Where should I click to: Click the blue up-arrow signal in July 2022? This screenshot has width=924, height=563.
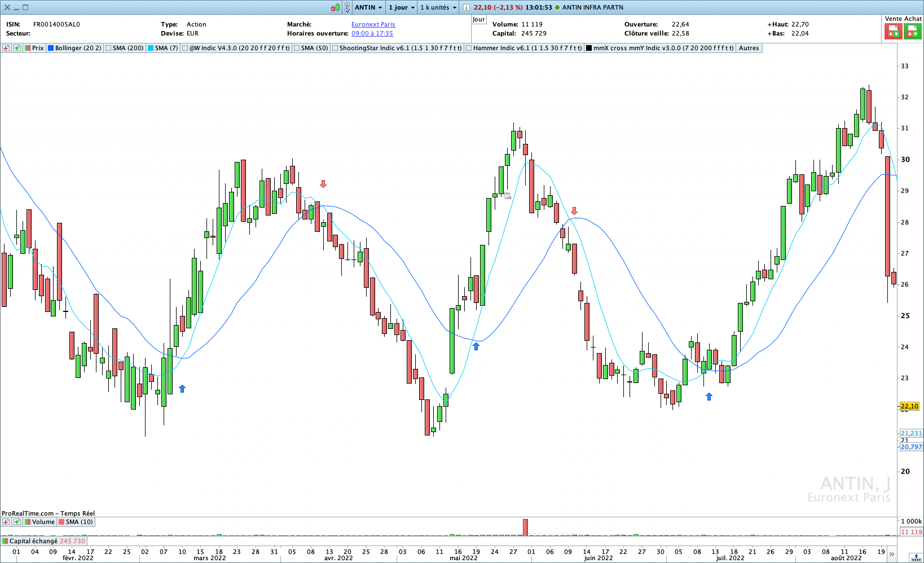[x=709, y=397]
